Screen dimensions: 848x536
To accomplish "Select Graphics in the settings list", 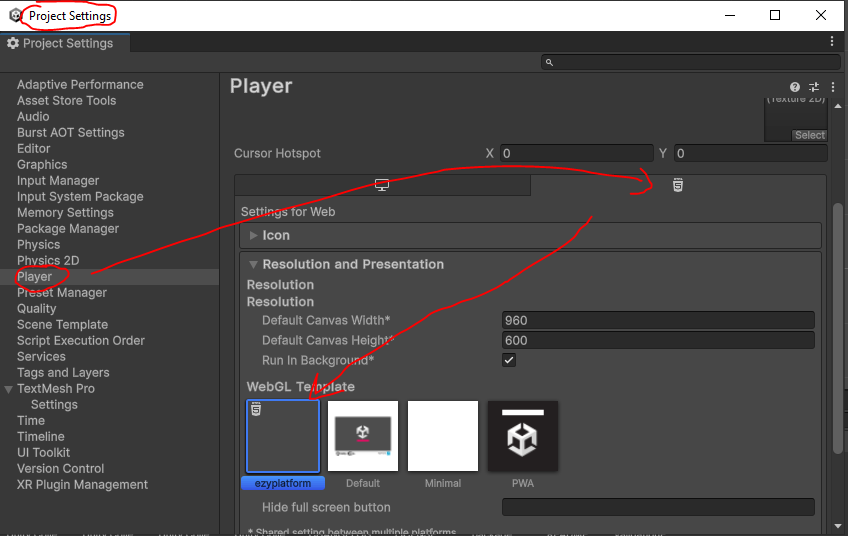I will tap(42, 165).
